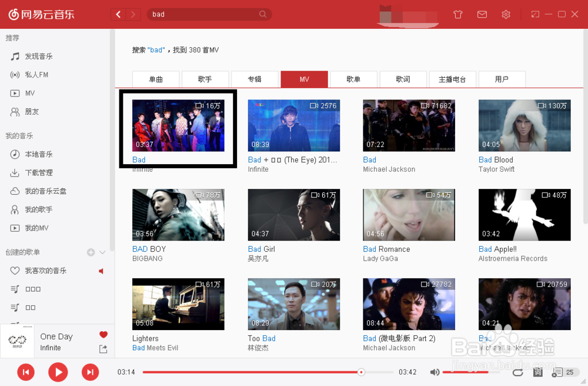Open the Bad Blood MV thumbnail

click(x=524, y=125)
